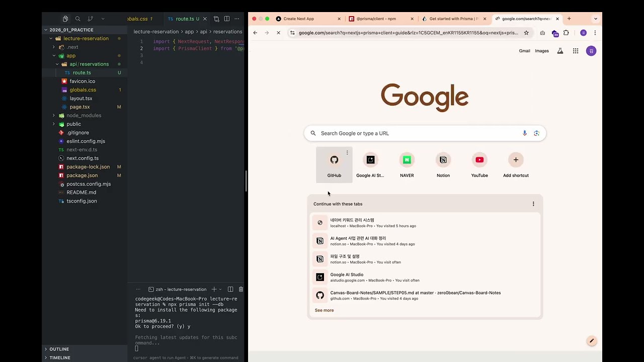Open the compare changes icon in editor toolbar

(216, 19)
